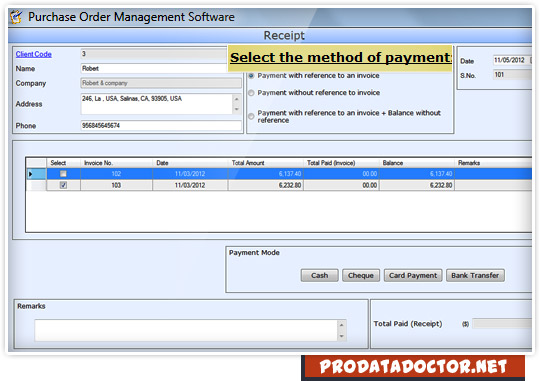The image size is (540, 381).
Task: Check the Select box for invoice 102
Action: 63,174
